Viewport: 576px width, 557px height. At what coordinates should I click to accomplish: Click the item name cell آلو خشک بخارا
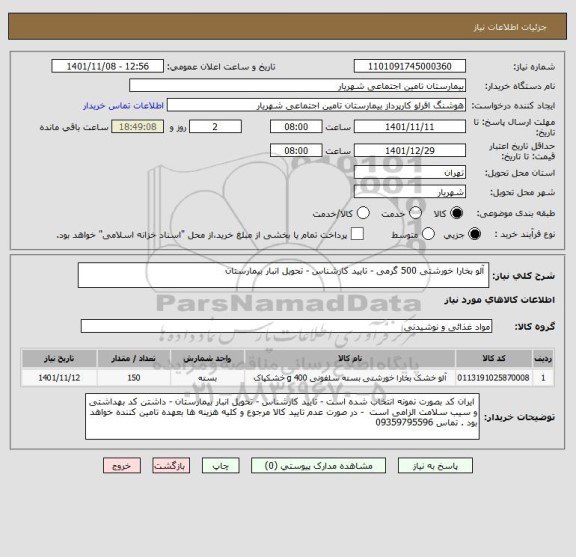[x=350, y=378]
